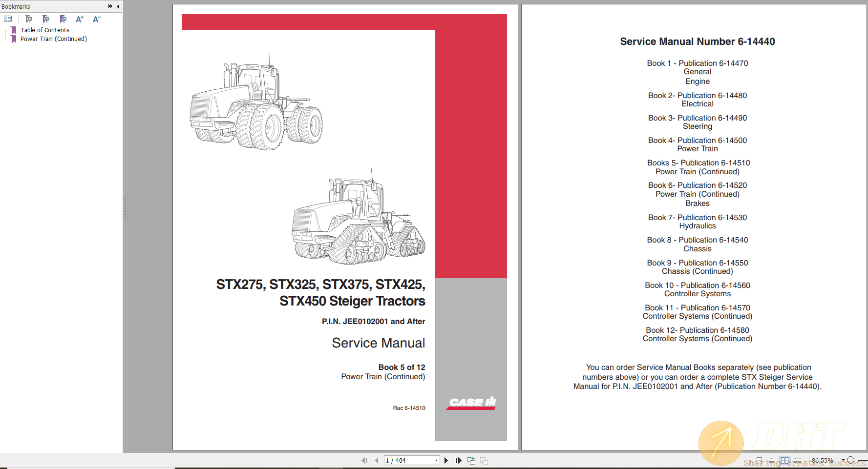Increase bookmark text size with A+ icon
This screenshot has width=868, height=469.
pos(79,20)
